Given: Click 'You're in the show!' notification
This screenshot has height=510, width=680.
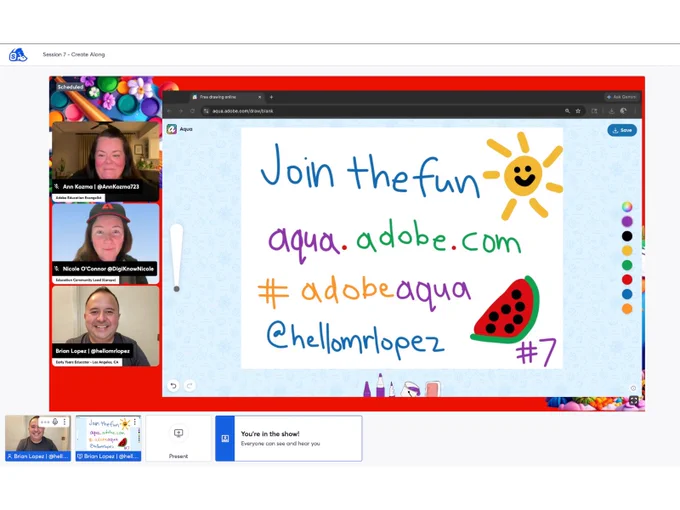Looking at the screenshot, I should pyautogui.click(x=289, y=438).
